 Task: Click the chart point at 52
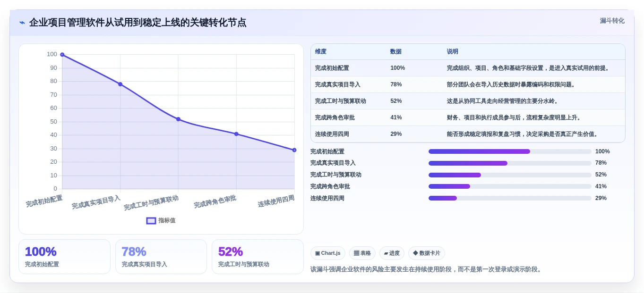tap(178, 119)
